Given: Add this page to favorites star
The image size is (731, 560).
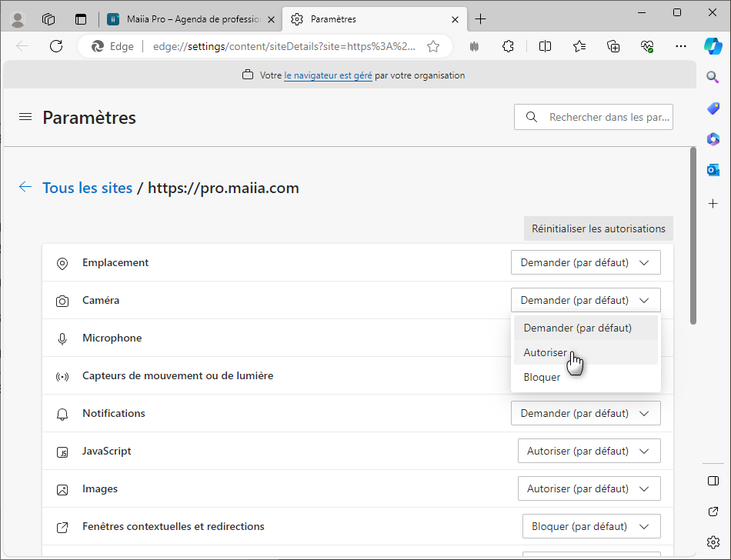Looking at the screenshot, I should coord(433,46).
